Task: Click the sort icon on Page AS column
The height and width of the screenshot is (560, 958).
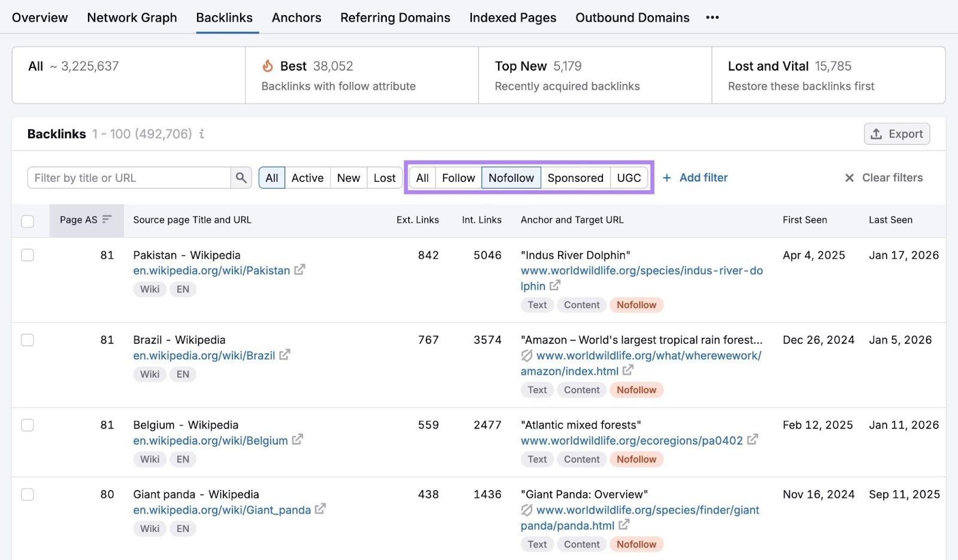Action: pyautogui.click(x=105, y=219)
